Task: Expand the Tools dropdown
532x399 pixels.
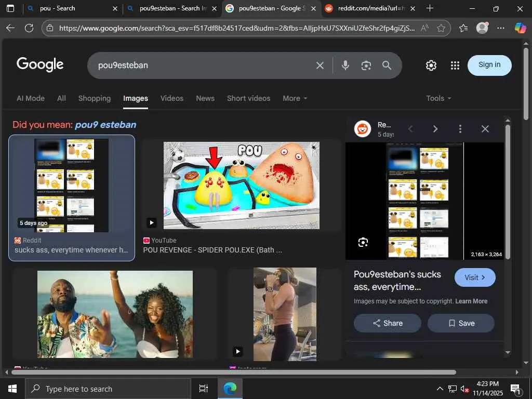Action: (438, 98)
